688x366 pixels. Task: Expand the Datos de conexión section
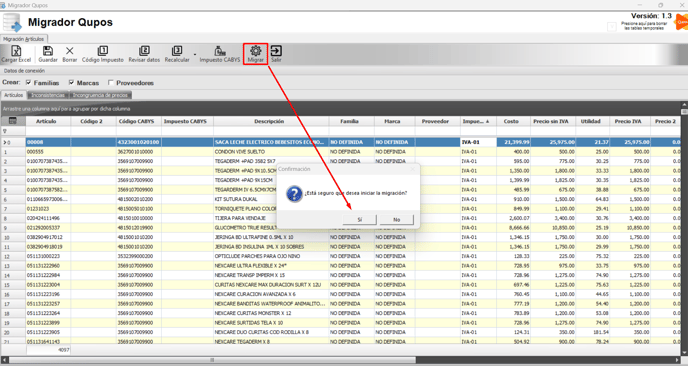[x=24, y=71]
